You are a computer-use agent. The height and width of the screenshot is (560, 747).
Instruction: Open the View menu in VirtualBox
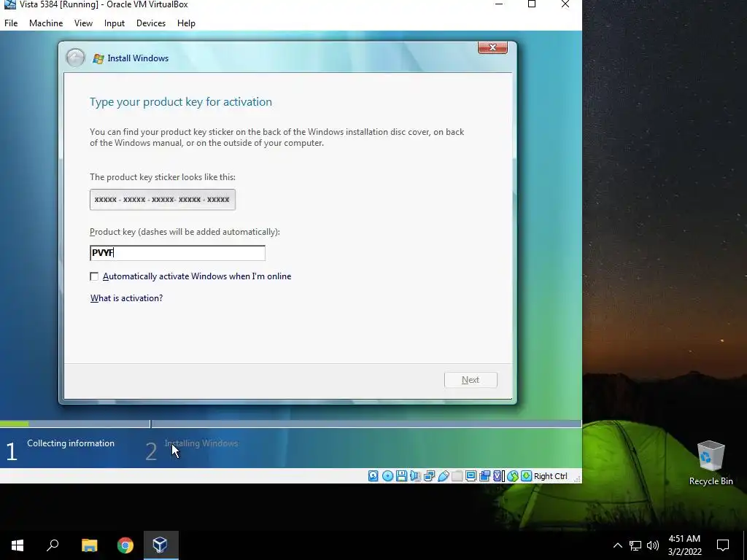point(83,23)
